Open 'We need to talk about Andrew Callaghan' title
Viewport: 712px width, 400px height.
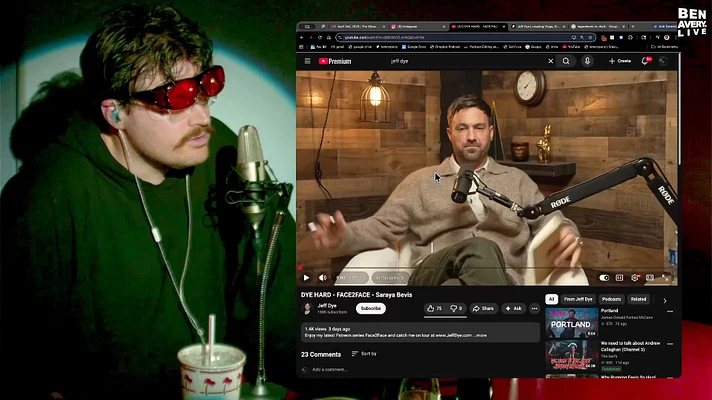tap(630, 346)
